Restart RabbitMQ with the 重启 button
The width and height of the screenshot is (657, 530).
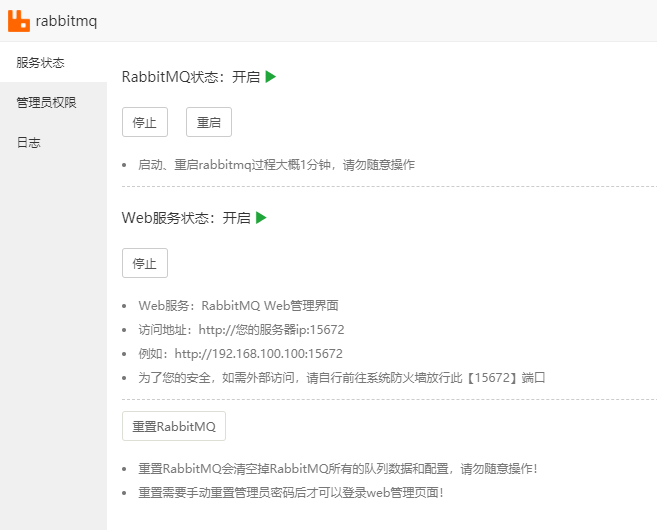coord(209,122)
